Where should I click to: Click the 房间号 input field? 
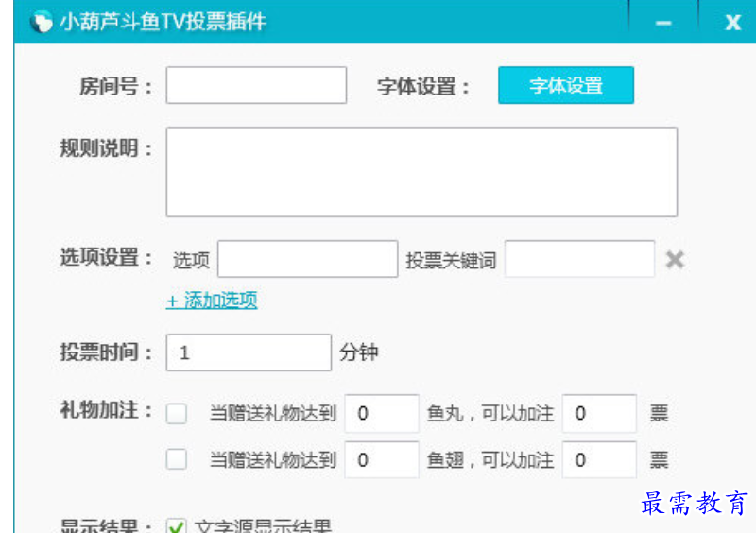(x=256, y=85)
